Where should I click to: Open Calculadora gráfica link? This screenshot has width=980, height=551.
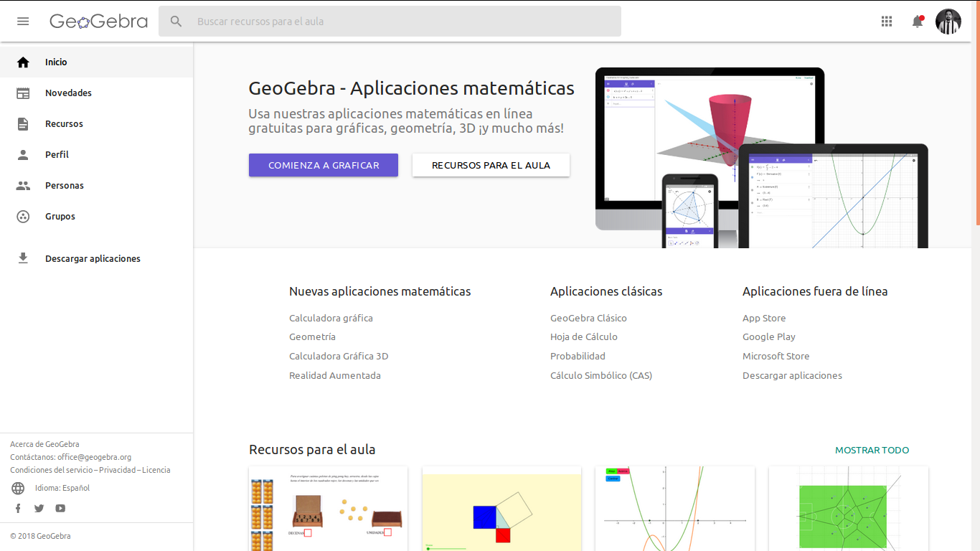pyautogui.click(x=331, y=318)
